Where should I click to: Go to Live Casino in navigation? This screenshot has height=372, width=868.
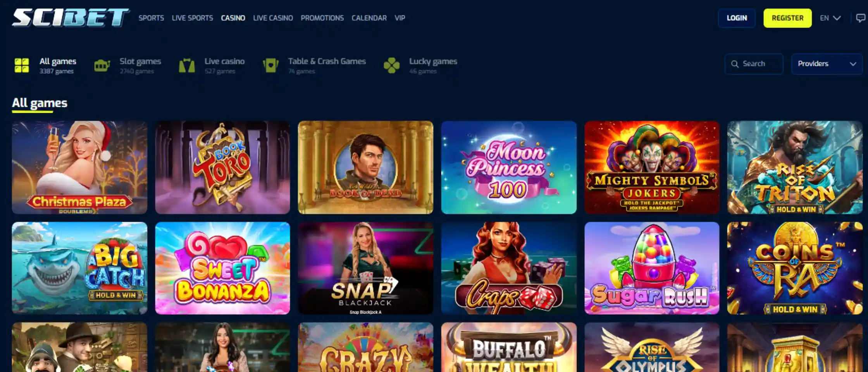click(x=273, y=18)
